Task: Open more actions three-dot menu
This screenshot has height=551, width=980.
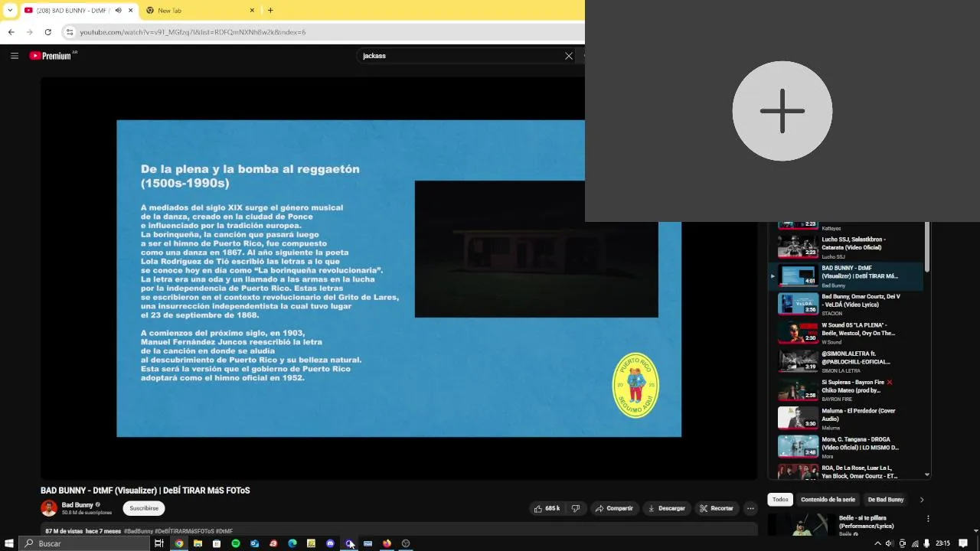Action: click(750, 508)
